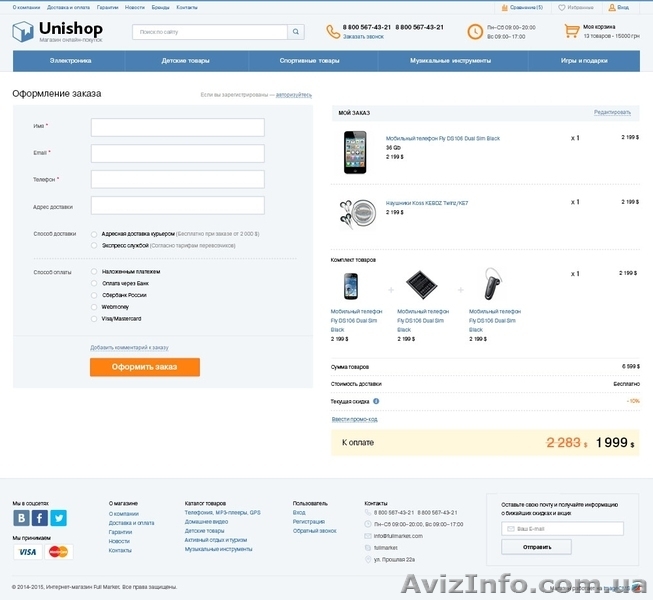The image size is (653, 600).
Task: Click the Редактировать order link
Action: coord(611,112)
